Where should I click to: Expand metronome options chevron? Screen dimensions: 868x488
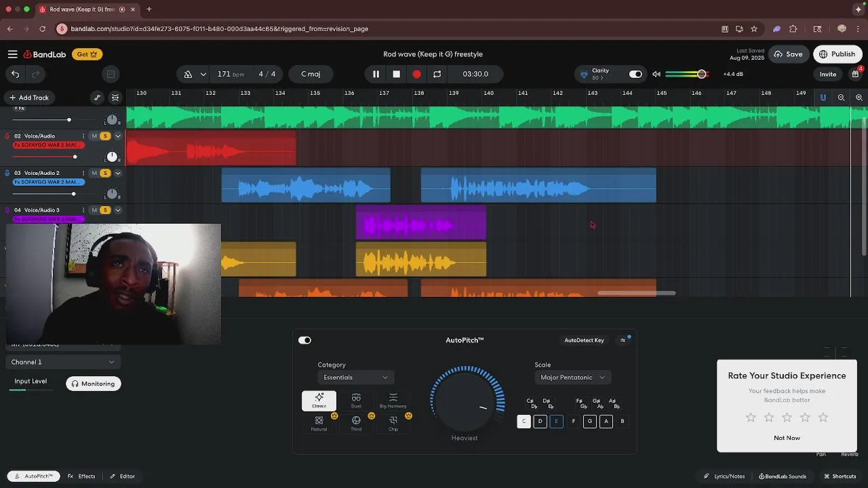point(203,74)
